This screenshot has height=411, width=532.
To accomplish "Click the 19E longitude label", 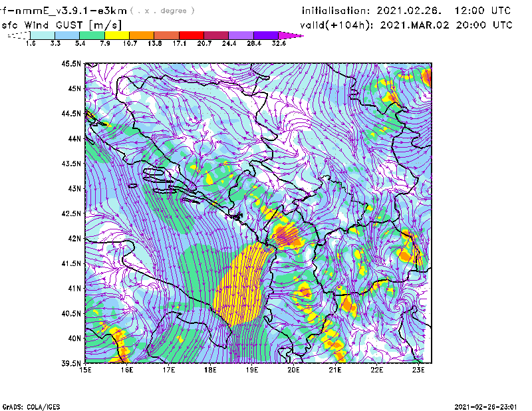I will pos(252,370).
